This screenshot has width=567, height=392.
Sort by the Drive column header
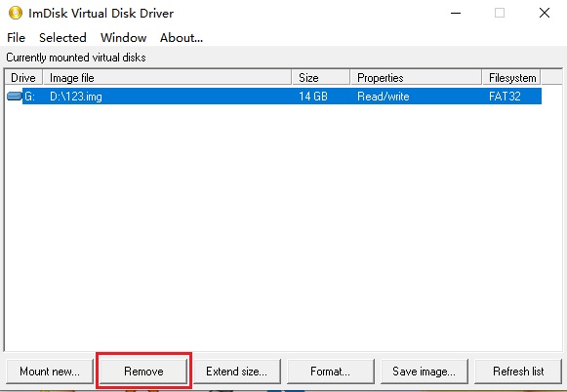(23, 78)
